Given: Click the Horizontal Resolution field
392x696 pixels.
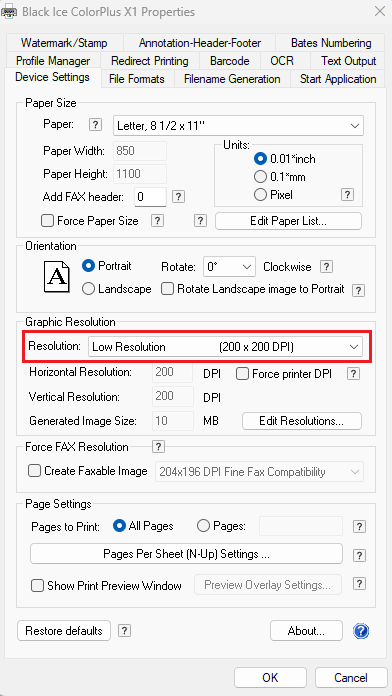Looking at the screenshot, I should tap(173, 372).
